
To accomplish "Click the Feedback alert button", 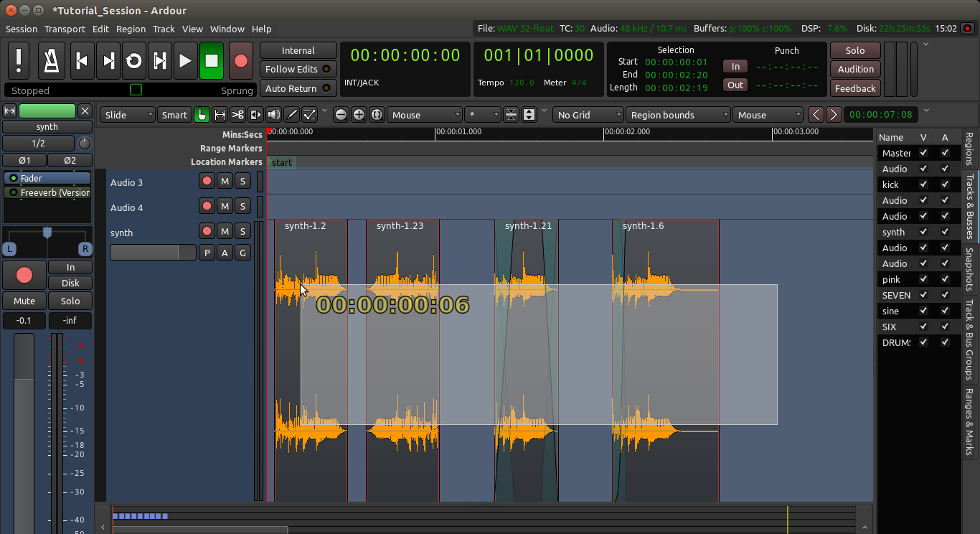I will (856, 88).
